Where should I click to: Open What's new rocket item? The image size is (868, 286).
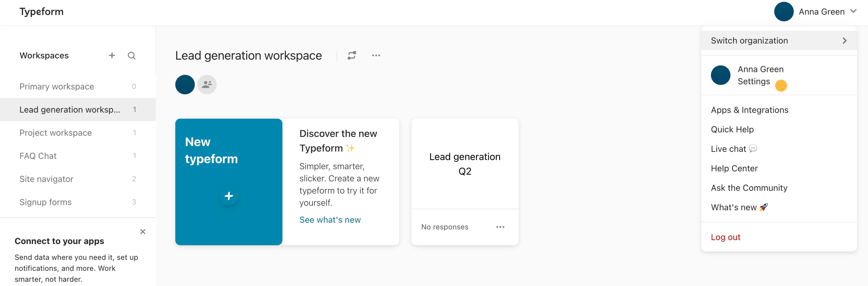coord(739,208)
